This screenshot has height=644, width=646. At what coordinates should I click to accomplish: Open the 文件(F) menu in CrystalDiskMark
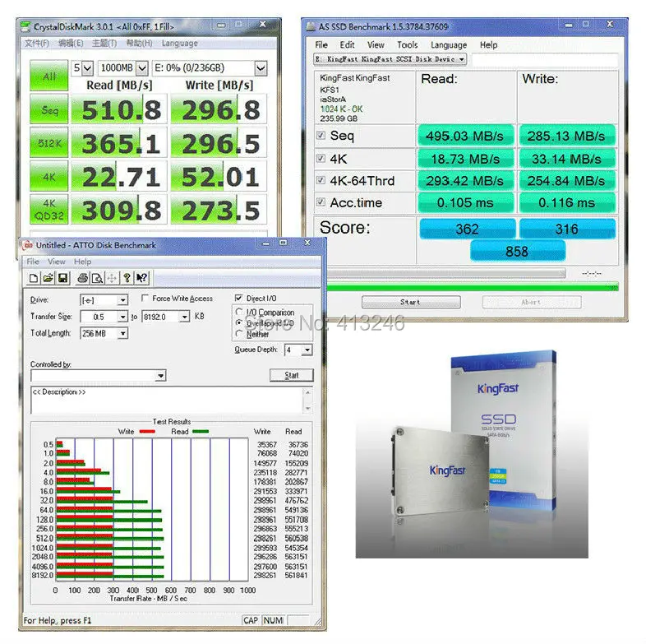tap(37, 44)
